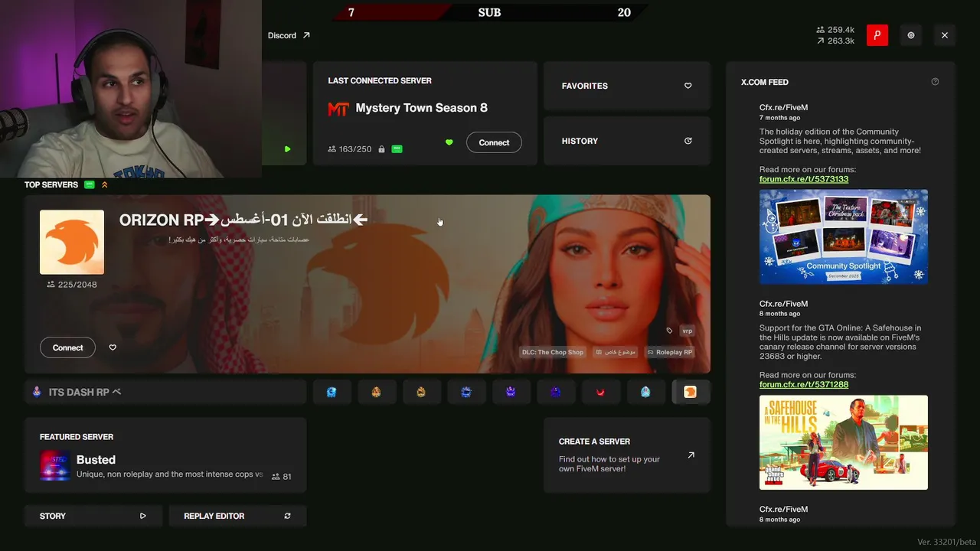Open the History section
Viewport: 980px width, 551px height.
point(627,141)
